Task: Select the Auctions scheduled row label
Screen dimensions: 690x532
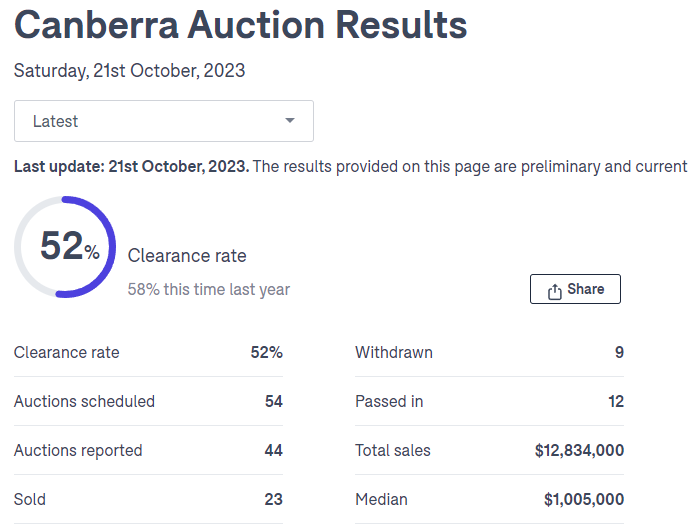Action: [x=84, y=401]
